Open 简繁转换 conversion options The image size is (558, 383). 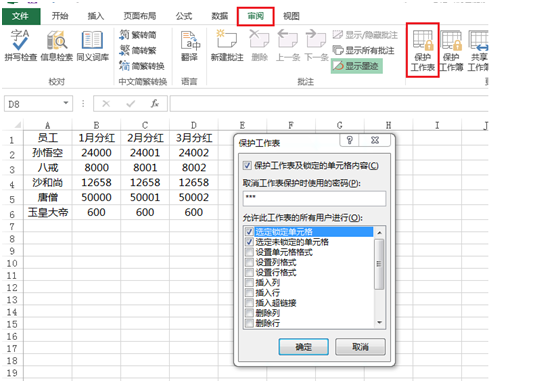[142, 66]
